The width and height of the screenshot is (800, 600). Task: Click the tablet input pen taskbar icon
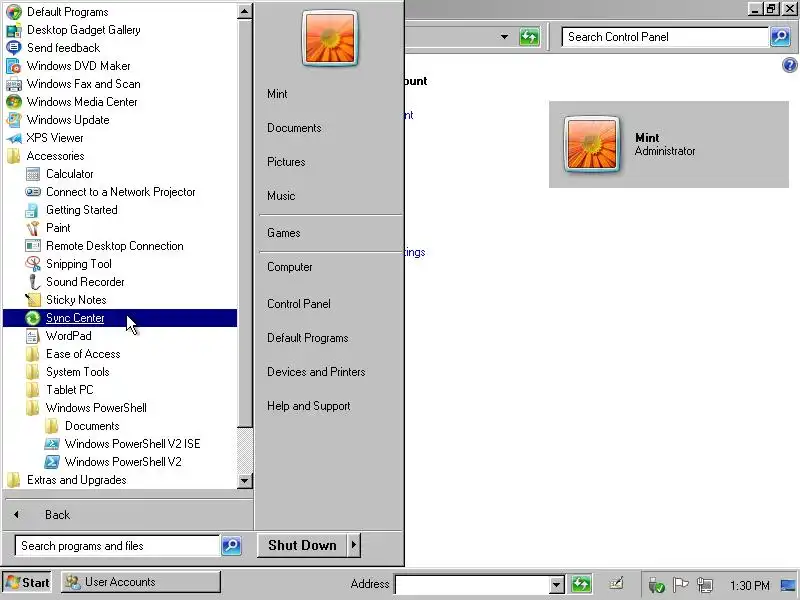pos(616,583)
